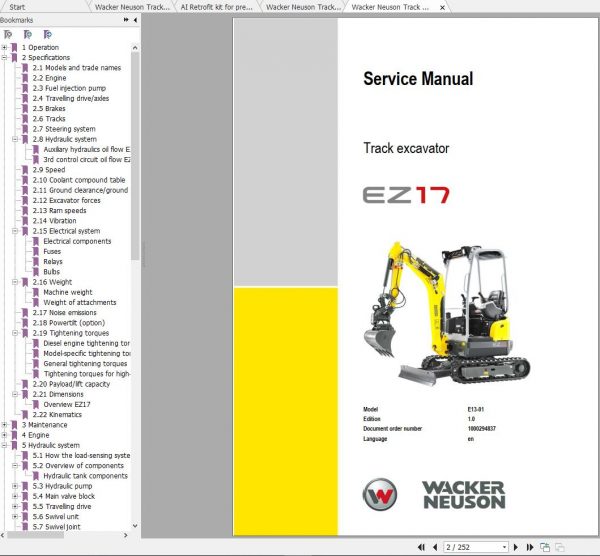Click the second bookmark icon in Bookmarks toolbar
Screen dimensions: 600x556
[28, 35]
